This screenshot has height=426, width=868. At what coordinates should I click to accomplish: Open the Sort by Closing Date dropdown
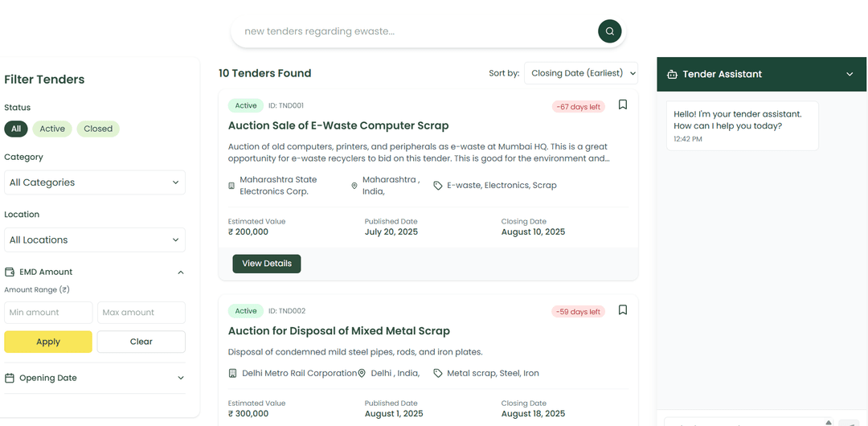(x=581, y=73)
